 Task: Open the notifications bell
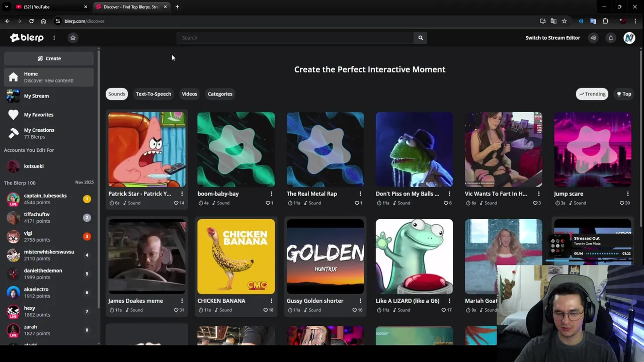coord(611,38)
